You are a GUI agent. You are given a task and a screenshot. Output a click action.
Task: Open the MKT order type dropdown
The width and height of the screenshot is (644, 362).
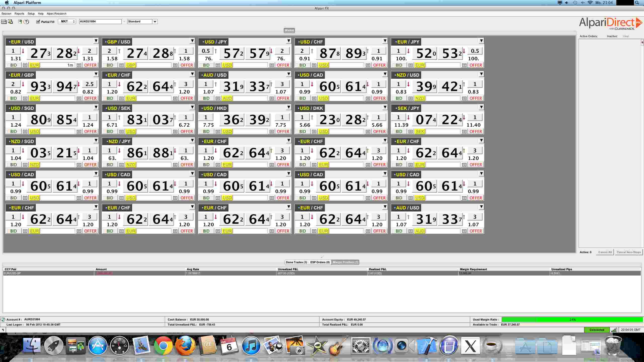[x=67, y=22]
